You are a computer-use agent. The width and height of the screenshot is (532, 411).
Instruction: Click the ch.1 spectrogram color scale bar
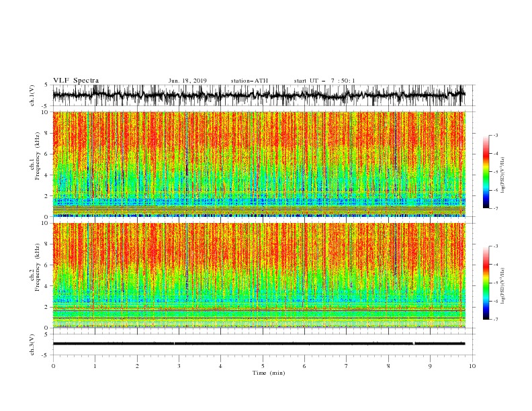(x=486, y=172)
